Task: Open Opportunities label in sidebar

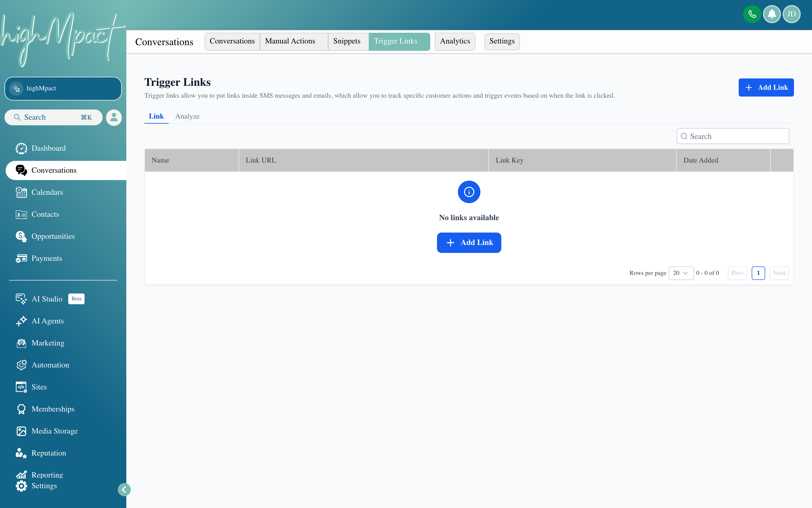Action: point(53,236)
